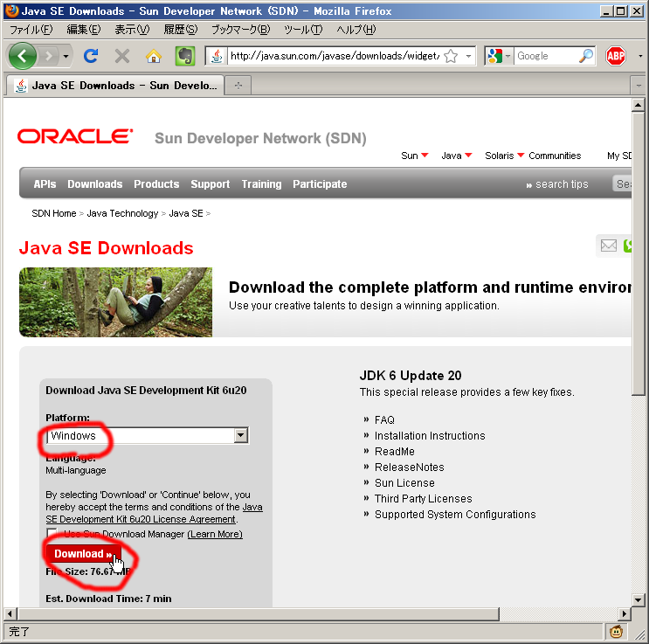Open the ファイル(F) menu
Image resolution: width=649 pixels, height=644 pixels.
tap(31, 30)
